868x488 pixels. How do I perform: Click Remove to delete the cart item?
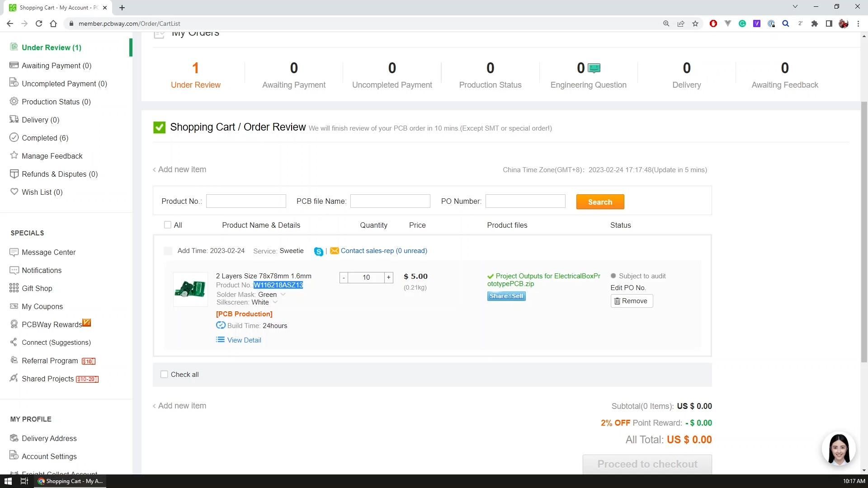[x=631, y=301]
